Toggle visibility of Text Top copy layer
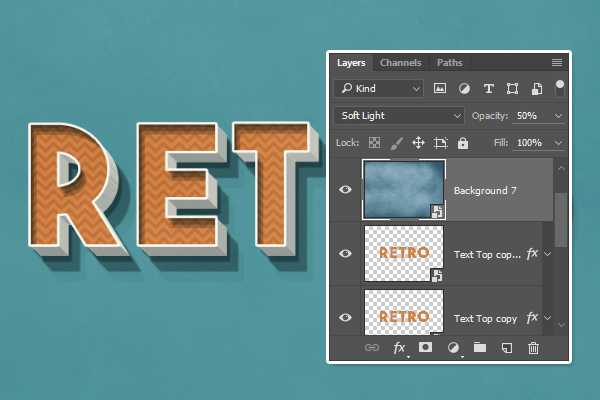600x400 pixels. tap(346, 318)
